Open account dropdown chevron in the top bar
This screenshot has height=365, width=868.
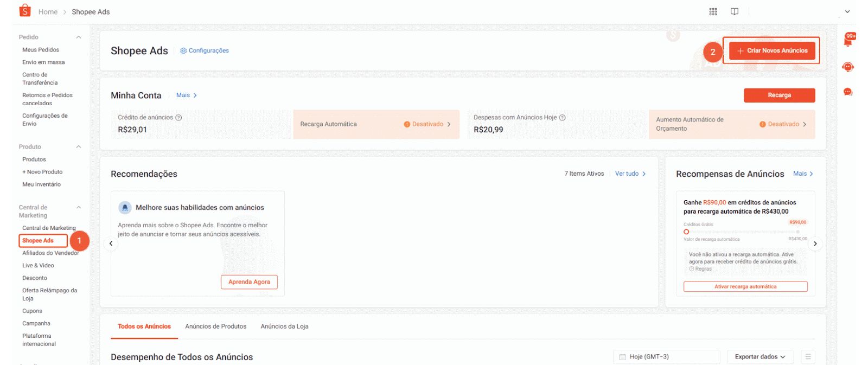(x=847, y=11)
